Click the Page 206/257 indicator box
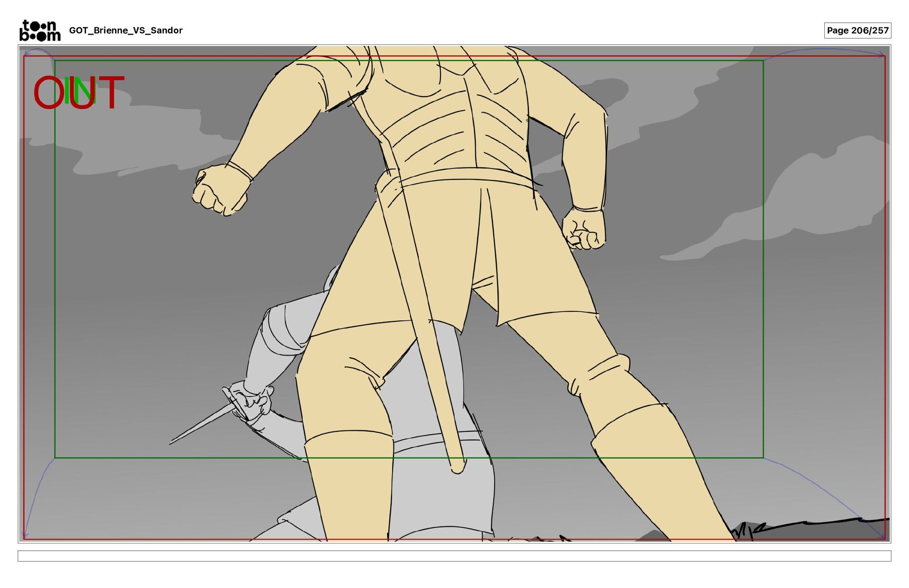 pos(857,31)
